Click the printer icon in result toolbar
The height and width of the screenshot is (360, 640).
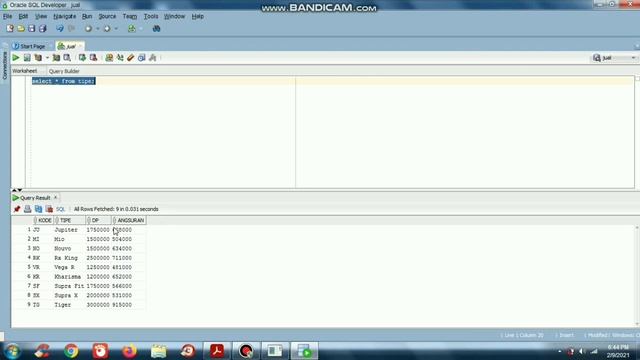point(27,209)
